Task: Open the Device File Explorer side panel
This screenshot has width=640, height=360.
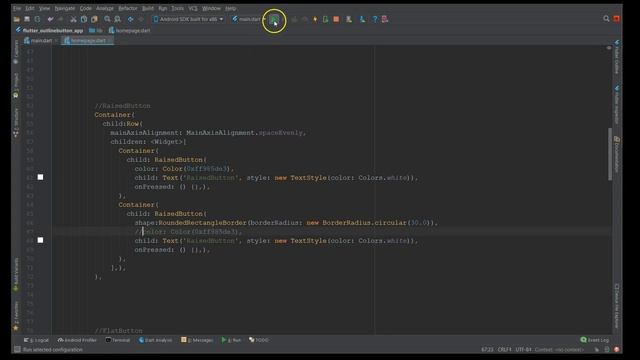Action: (x=617, y=306)
